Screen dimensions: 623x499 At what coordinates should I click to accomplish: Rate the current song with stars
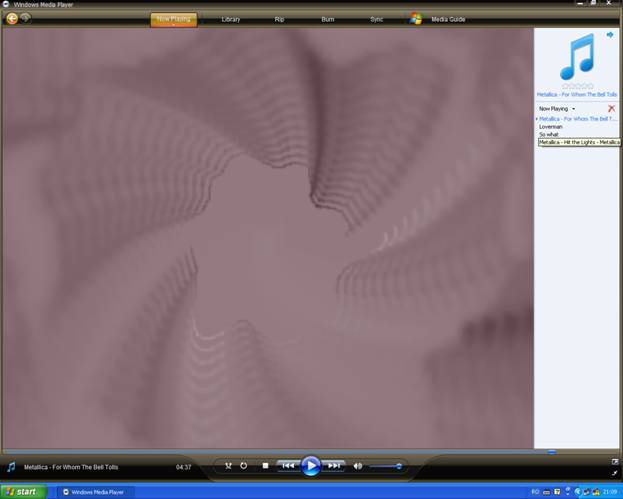tap(577, 86)
